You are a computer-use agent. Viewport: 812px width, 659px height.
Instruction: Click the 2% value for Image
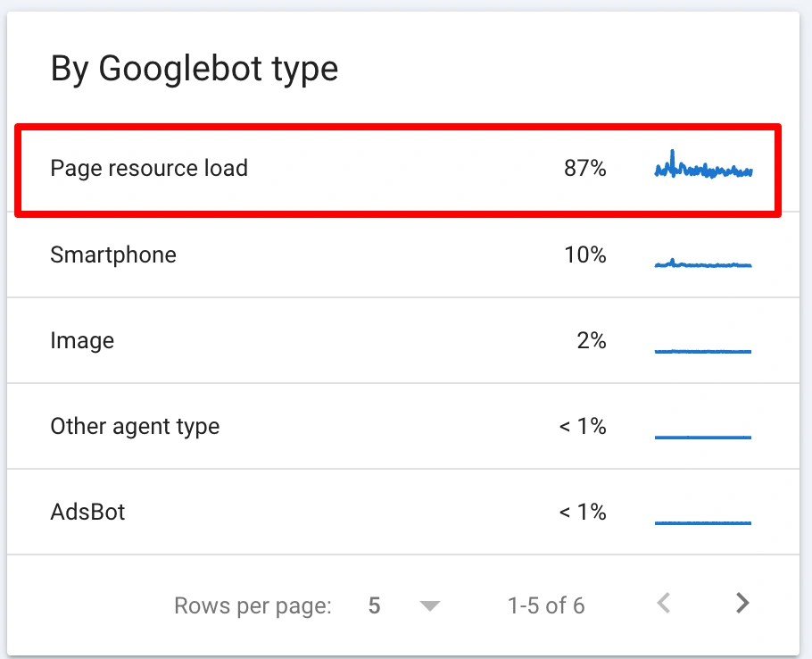click(x=591, y=340)
